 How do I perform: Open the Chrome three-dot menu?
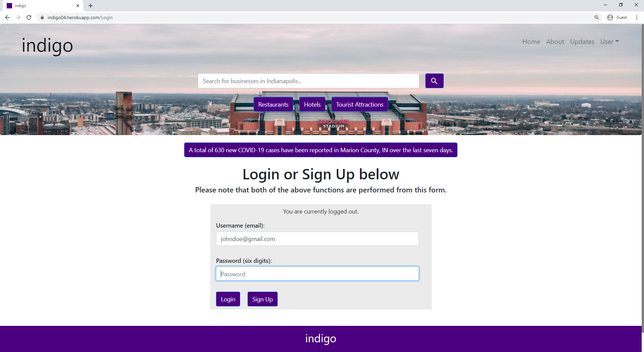point(637,17)
